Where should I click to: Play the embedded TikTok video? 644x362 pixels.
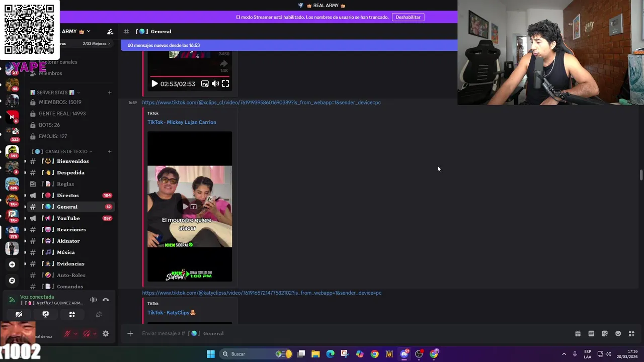pyautogui.click(x=154, y=84)
